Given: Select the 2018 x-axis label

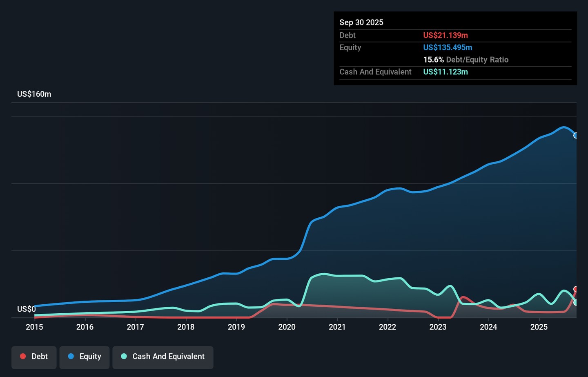Looking at the screenshot, I should [x=186, y=327].
